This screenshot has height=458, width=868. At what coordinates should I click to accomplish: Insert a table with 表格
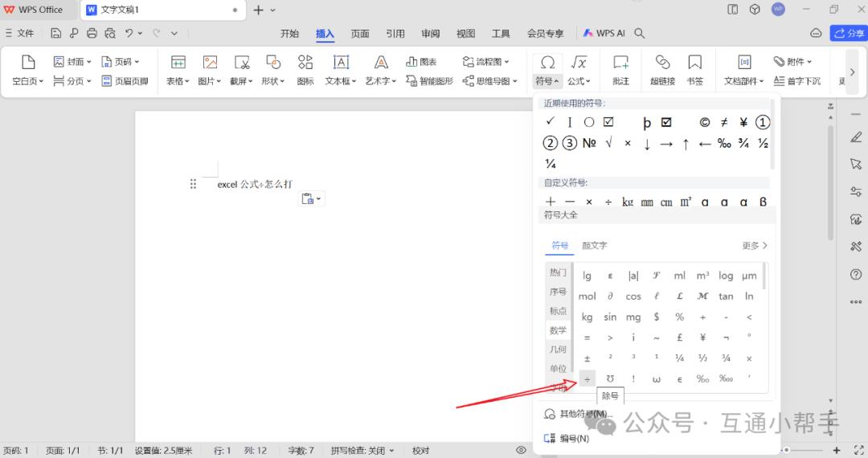point(178,70)
